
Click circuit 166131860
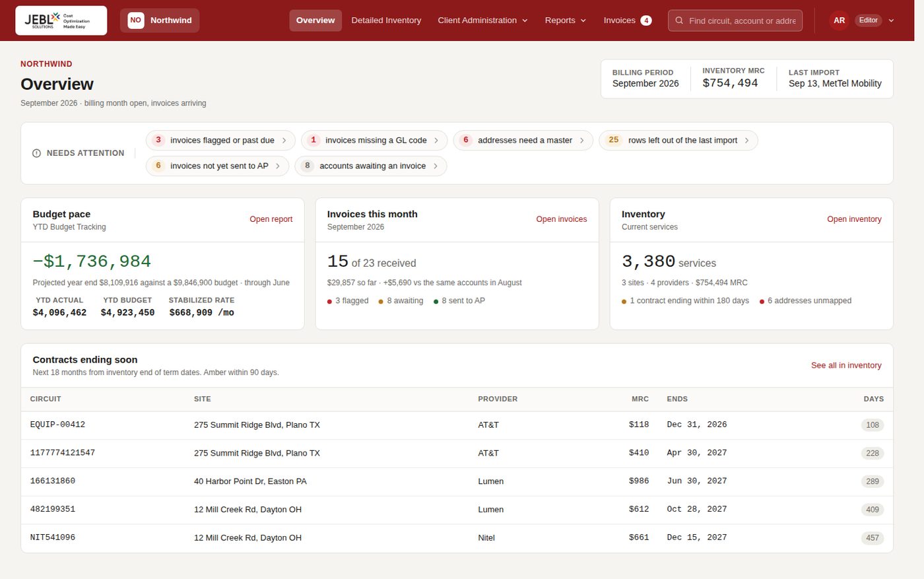[53, 481]
